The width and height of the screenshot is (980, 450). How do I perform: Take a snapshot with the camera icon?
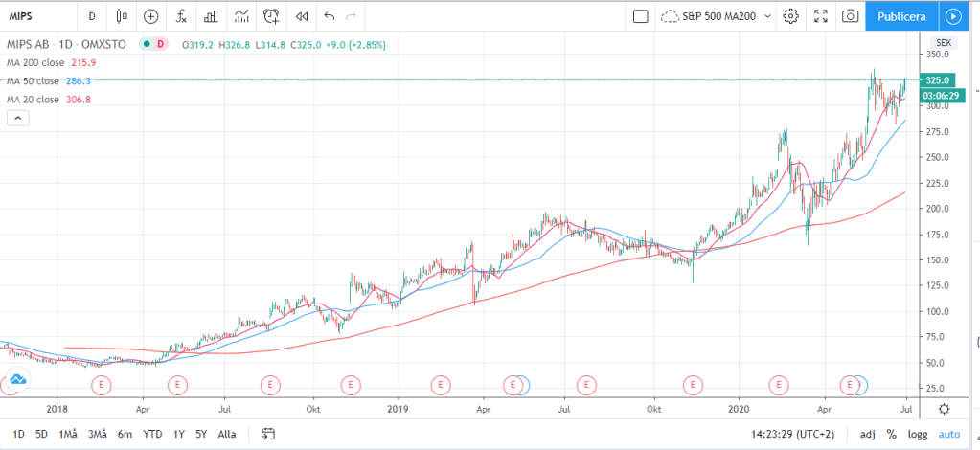[849, 16]
